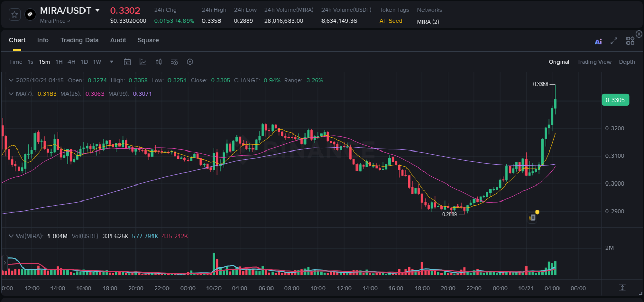Click the candlestick comparison icon
The image size is (644, 302).
tap(158, 62)
